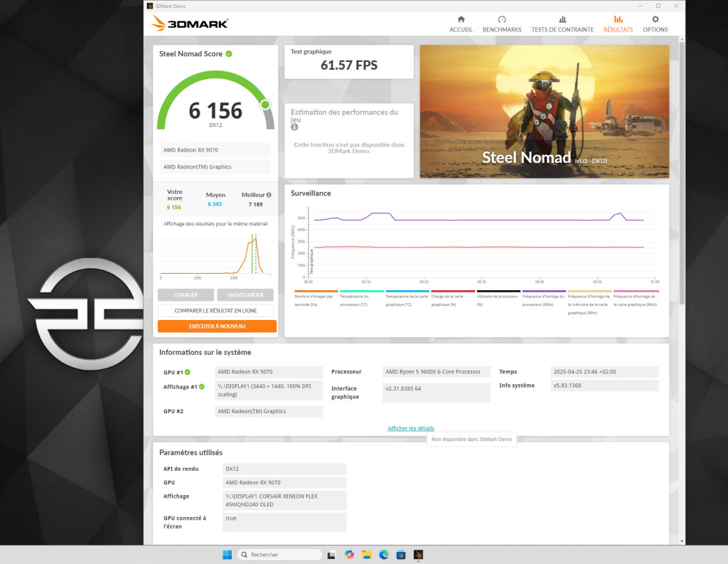
Task: Click the Steel Nomad thumbnail image
Action: (544, 112)
